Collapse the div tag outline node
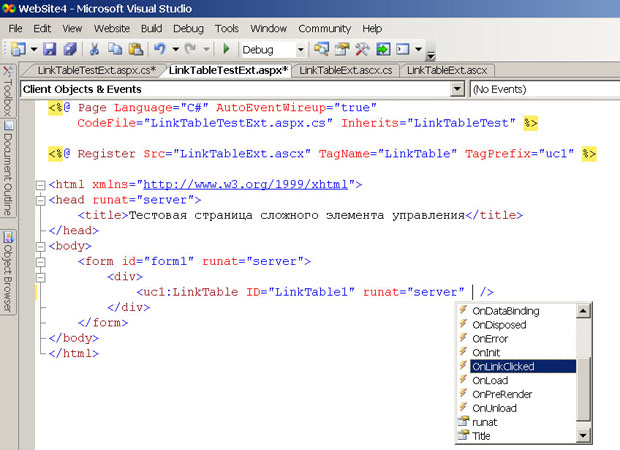Image resolution: width=620 pixels, height=450 pixels. (x=40, y=277)
